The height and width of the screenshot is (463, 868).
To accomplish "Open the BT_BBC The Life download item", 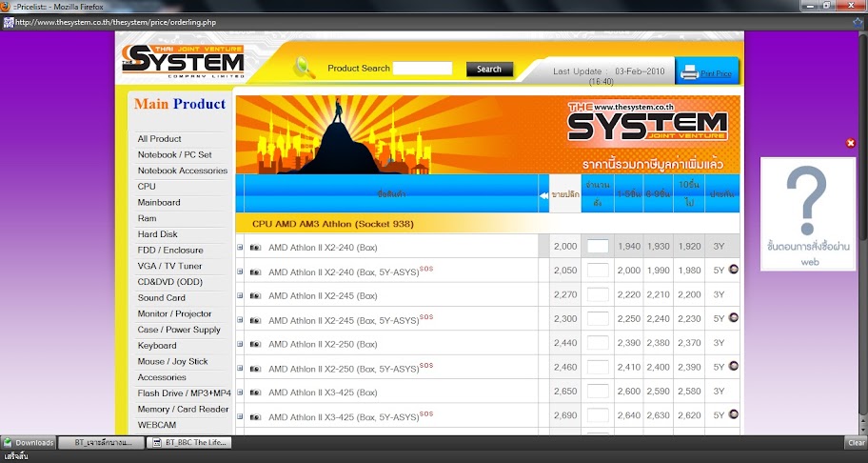I will point(190,442).
